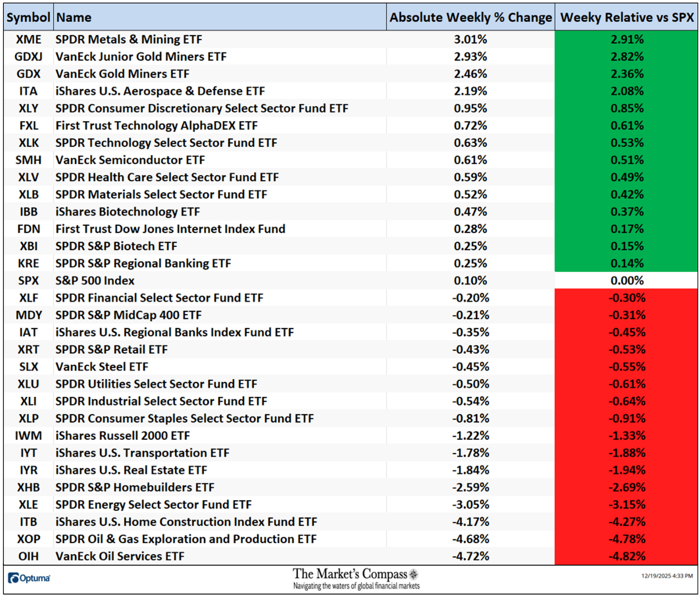Image resolution: width=700 pixels, height=596 pixels.
Task: Select SPDR S&P Regional Banking ETF name
Action: [143, 263]
